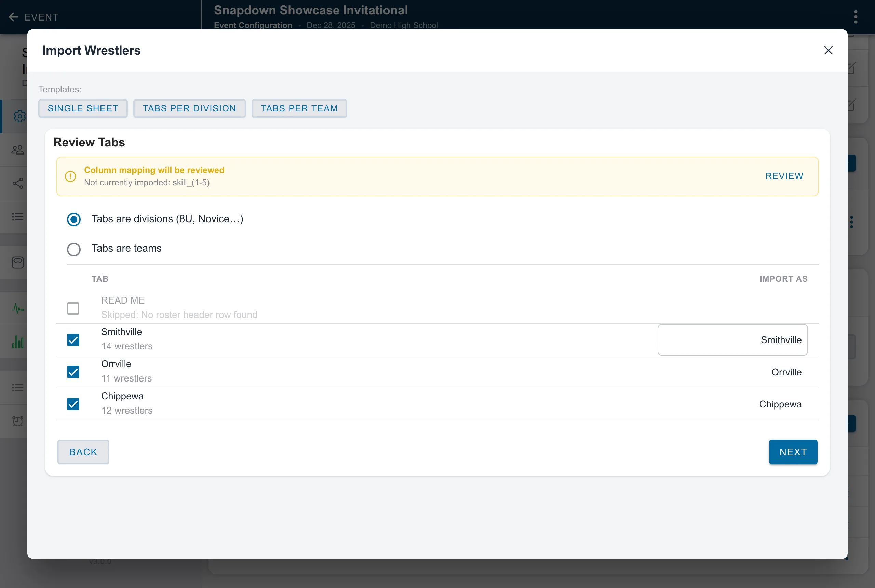Open the people icon in the sidebar

point(18,150)
